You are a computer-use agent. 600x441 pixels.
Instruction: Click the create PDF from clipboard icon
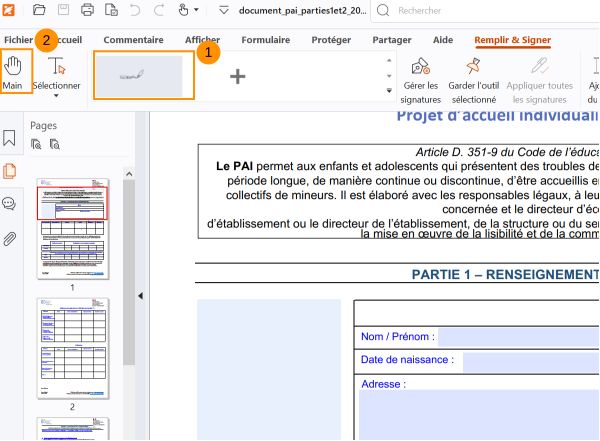coord(111,10)
